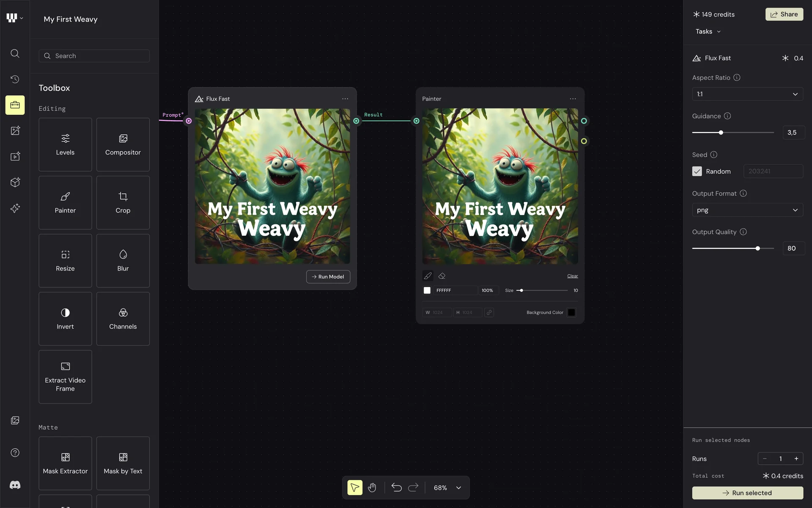This screenshot has width=812, height=508.
Task: Select the brush tool in Painter node
Action: click(428, 276)
